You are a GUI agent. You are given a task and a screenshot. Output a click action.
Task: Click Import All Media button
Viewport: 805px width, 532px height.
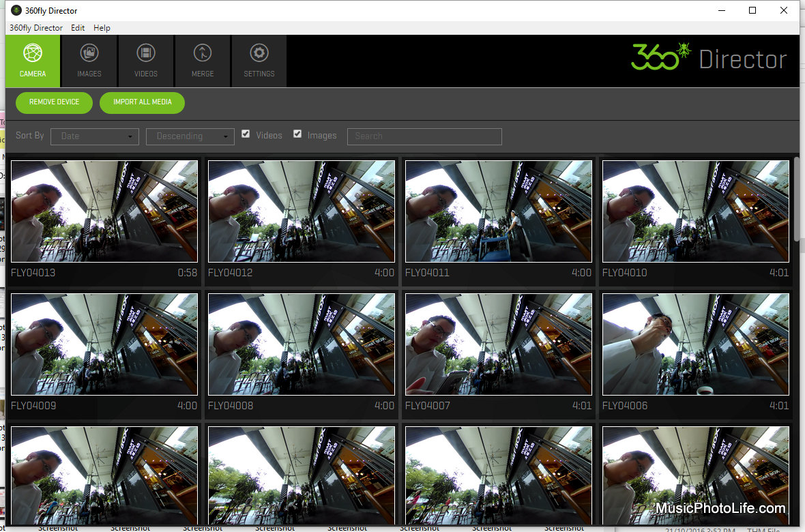pyautogui.click(x=142, y=102)
